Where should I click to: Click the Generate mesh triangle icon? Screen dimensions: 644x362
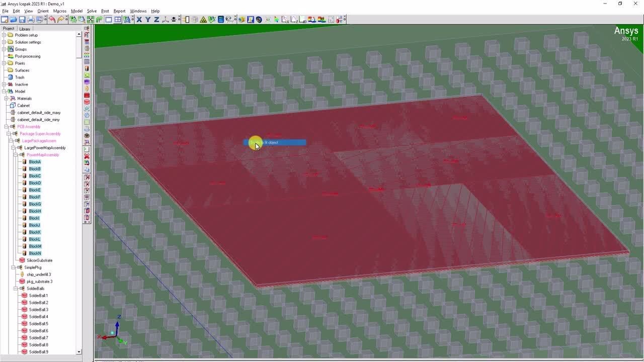coord(203,20)
